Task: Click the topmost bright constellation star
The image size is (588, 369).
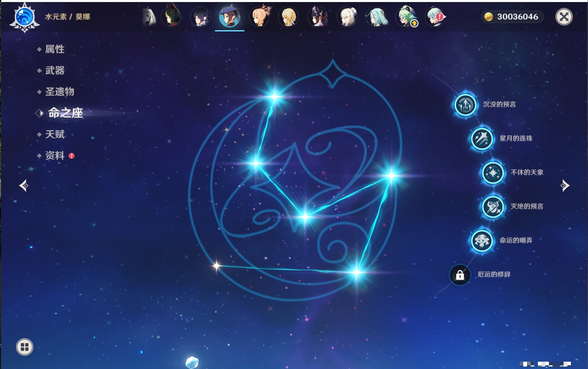Action: (x=275, y=97)
